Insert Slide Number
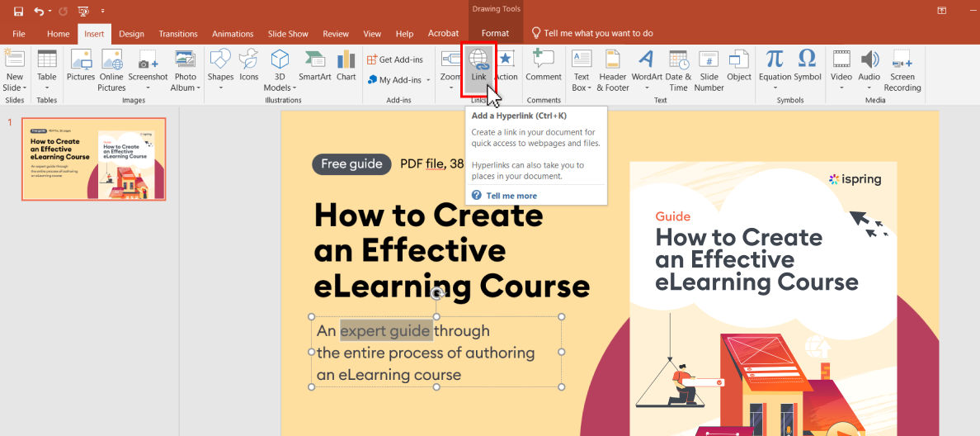This screenshot has height=436, width=980. pos(709,70)
